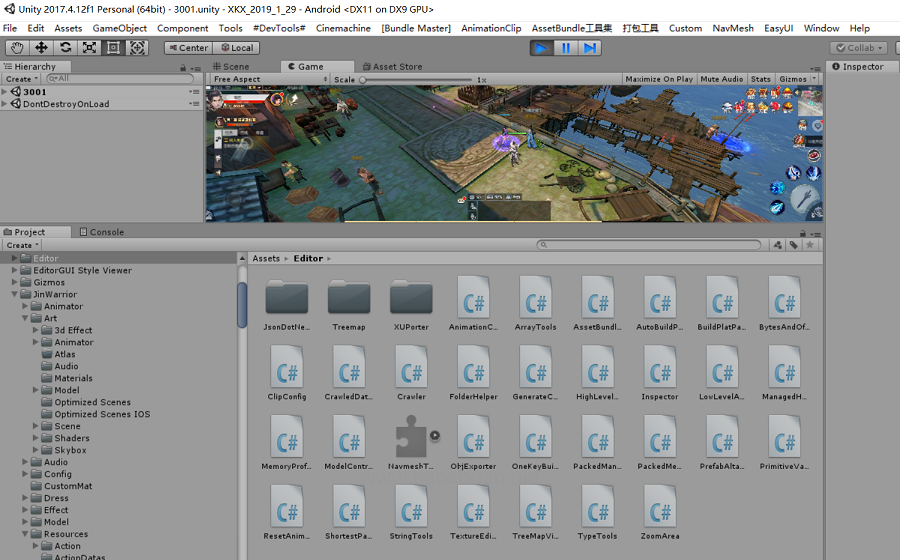
Task: Toggle Maximize On Play
Action: click(x=659, y=79)
